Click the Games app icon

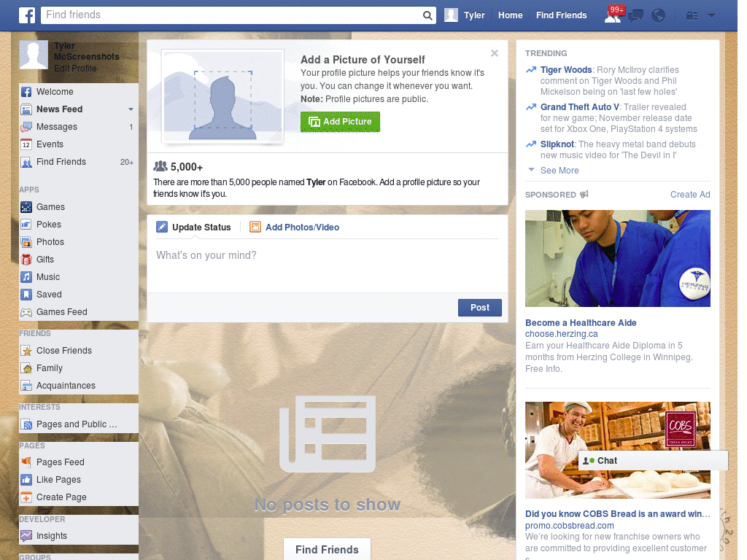tap(26, 207)
